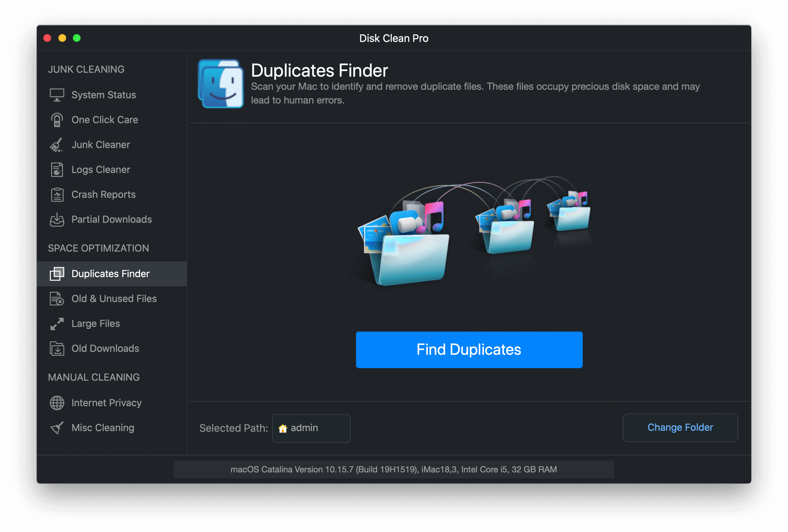The image size is (788, 532).
Task: Switch to the Old Downloads section
Action: (105, 348)
